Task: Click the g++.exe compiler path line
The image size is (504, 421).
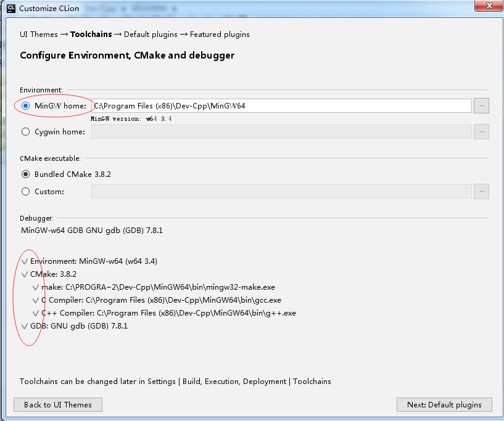Action: 169,313
